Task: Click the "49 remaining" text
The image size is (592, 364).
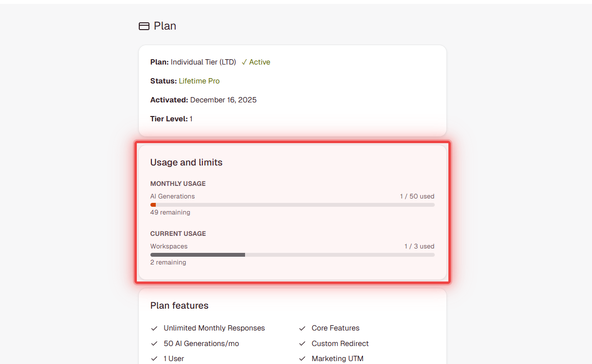Action: click(170, 212)
